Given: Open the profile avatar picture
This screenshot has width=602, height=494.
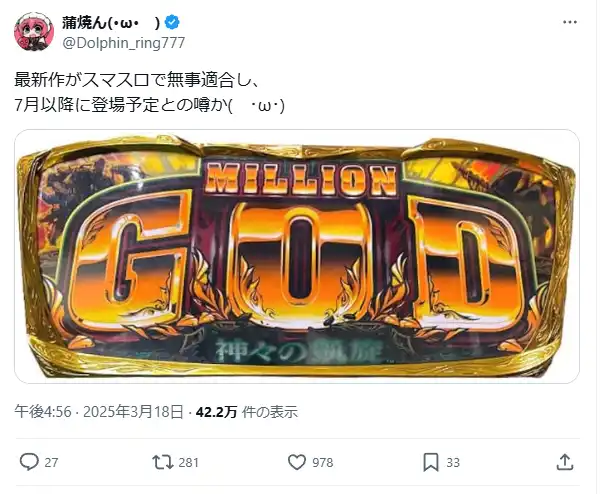Looking at the screenshot, I should [34, 31].
